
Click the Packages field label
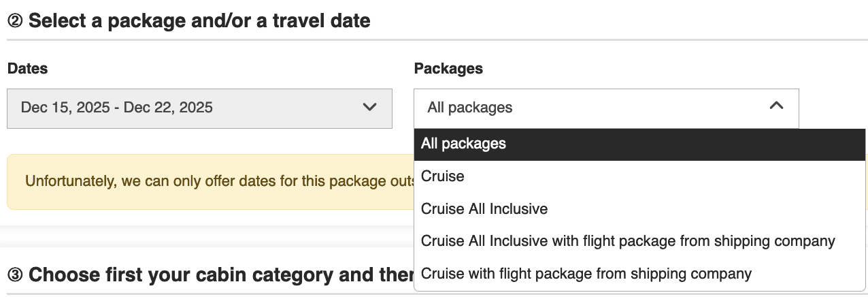(448, 68)
